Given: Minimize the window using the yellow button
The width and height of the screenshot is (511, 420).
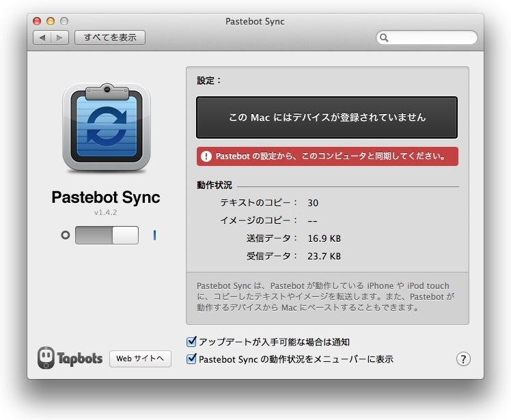Looking at the screenshot, I should pos(51,22).
